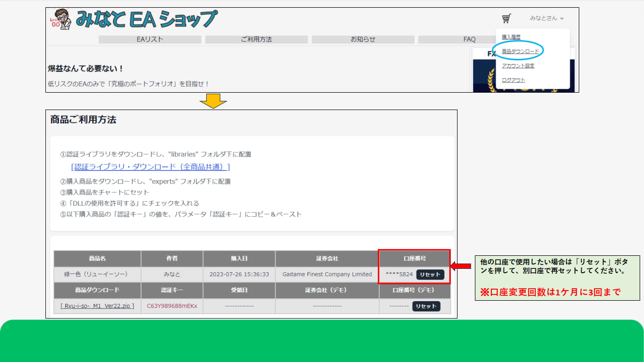Open the ご利用方法 navigation tab
The width and height of the screenshot is (644, 362).
[x=256, y=40]
